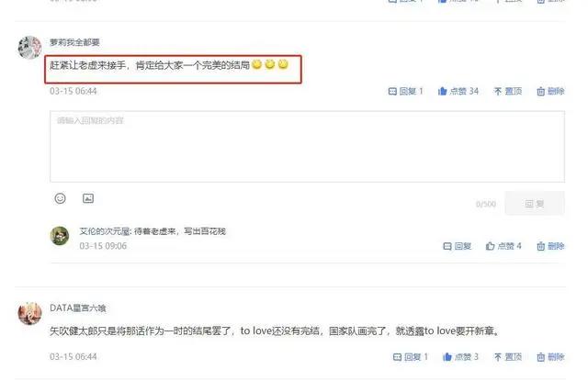Reply to the 03-15 06:44 comment with 34 likes
Screen dimensions: 588x392
405,91
